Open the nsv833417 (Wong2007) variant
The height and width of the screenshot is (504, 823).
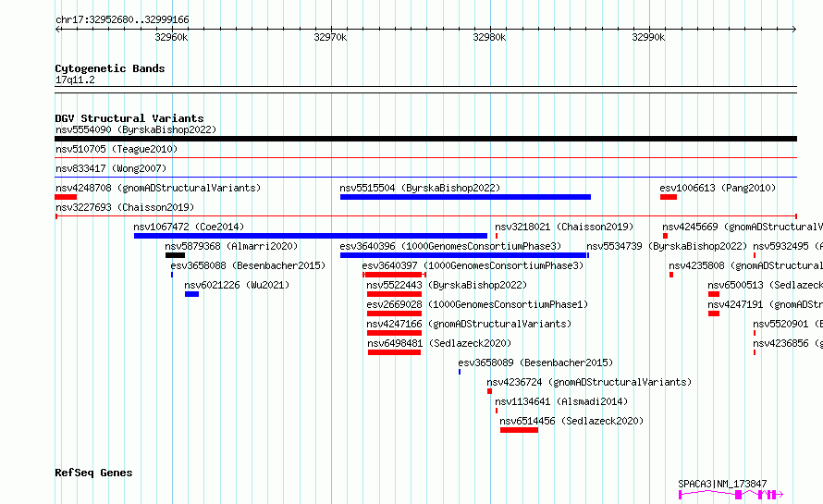coord(111,168)
